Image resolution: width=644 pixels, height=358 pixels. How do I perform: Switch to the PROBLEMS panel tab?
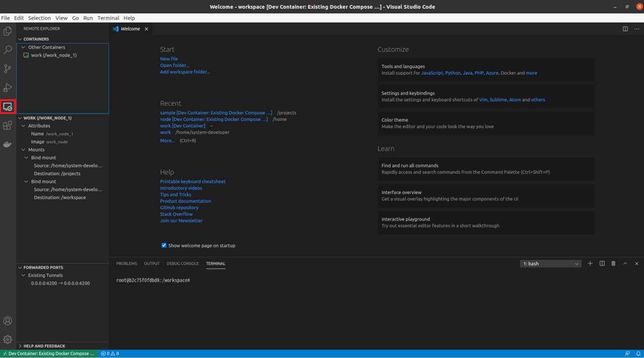tap(126, 263)
